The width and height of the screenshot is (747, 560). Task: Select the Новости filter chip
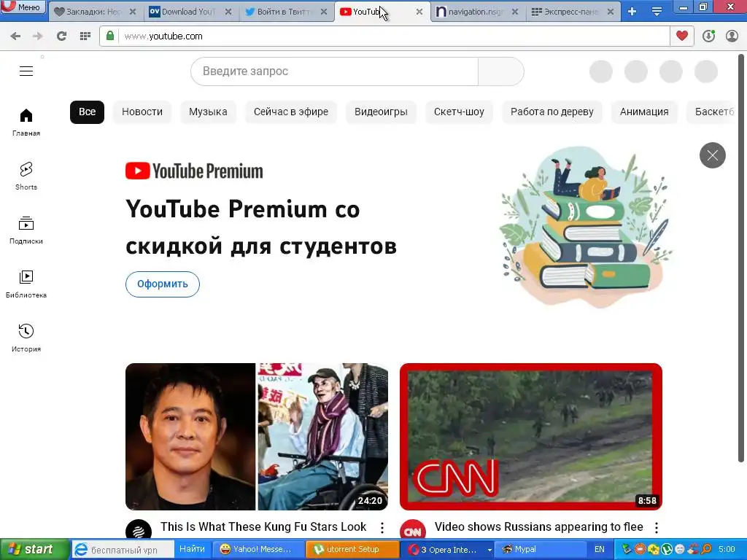pyautogui.click(x=142, y=112)
